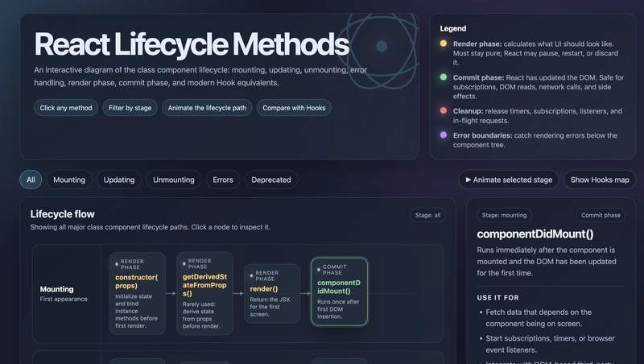Click the Mounting row label

56,289
